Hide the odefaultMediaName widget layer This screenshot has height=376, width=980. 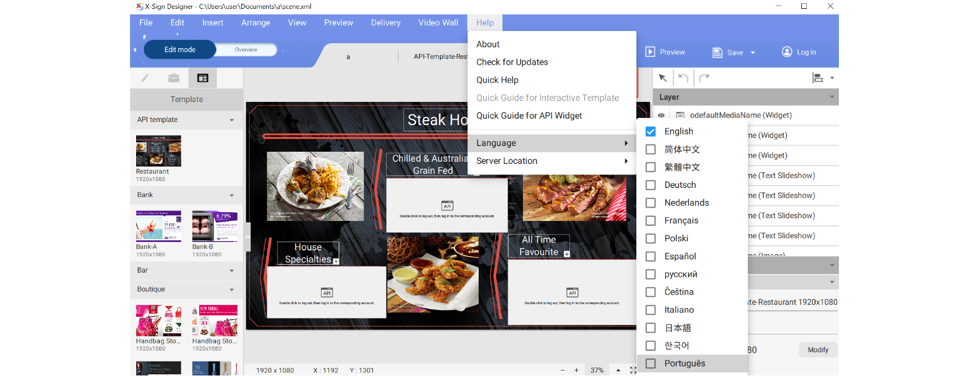point(661,115)
